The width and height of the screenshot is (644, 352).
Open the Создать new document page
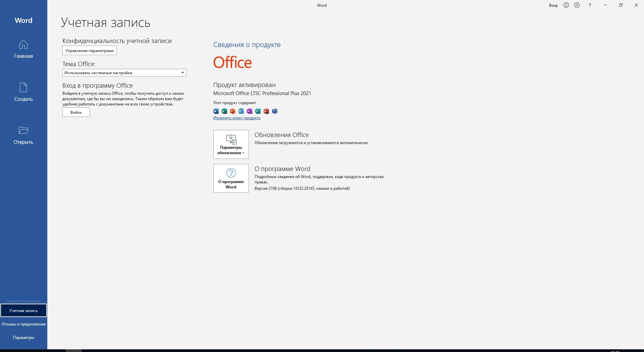(23, 92)
